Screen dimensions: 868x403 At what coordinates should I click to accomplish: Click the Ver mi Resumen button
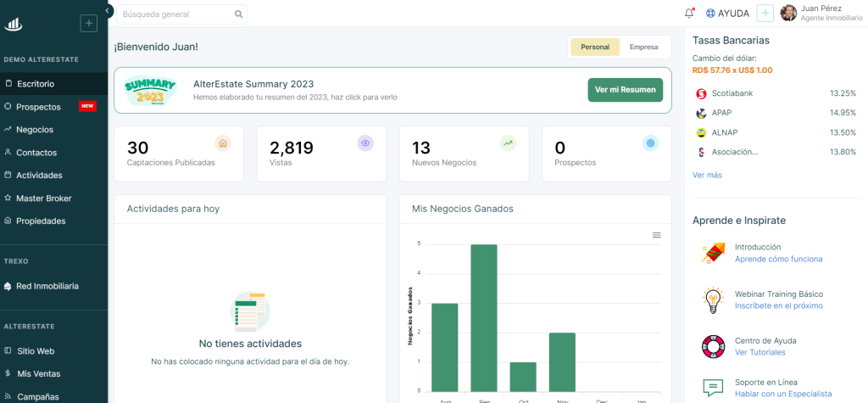[x=625, y=90]
